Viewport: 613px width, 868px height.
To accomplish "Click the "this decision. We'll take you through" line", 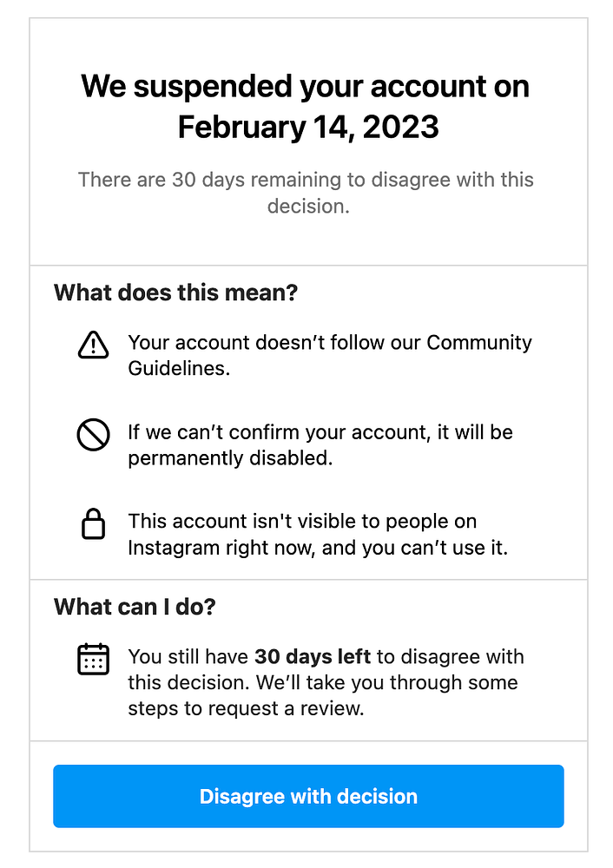I will point(322,682).
